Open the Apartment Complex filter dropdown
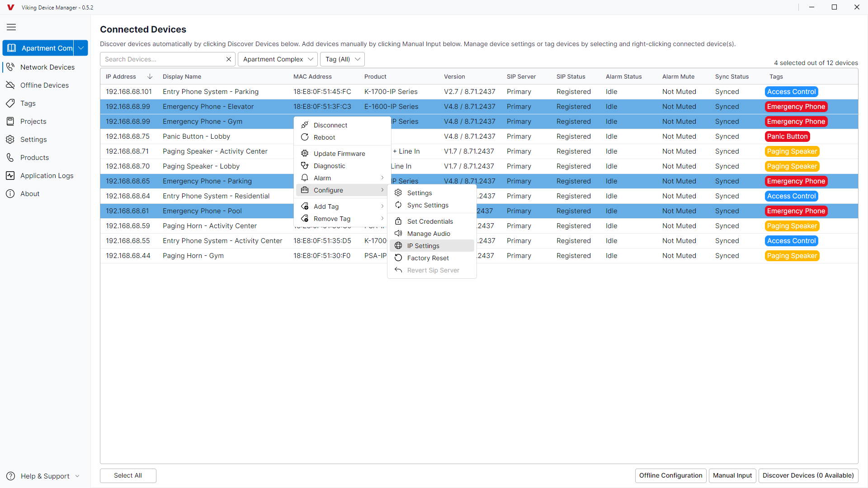The width and height of the screenshot is (868, 488). [x=278, y=59]
